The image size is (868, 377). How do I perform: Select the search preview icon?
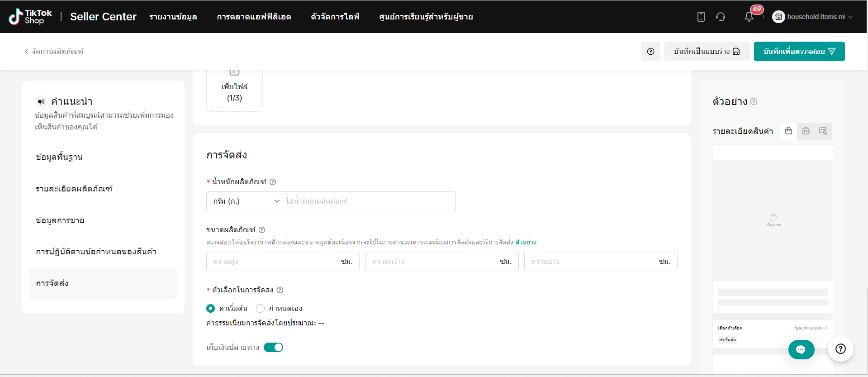click(823, 131)
